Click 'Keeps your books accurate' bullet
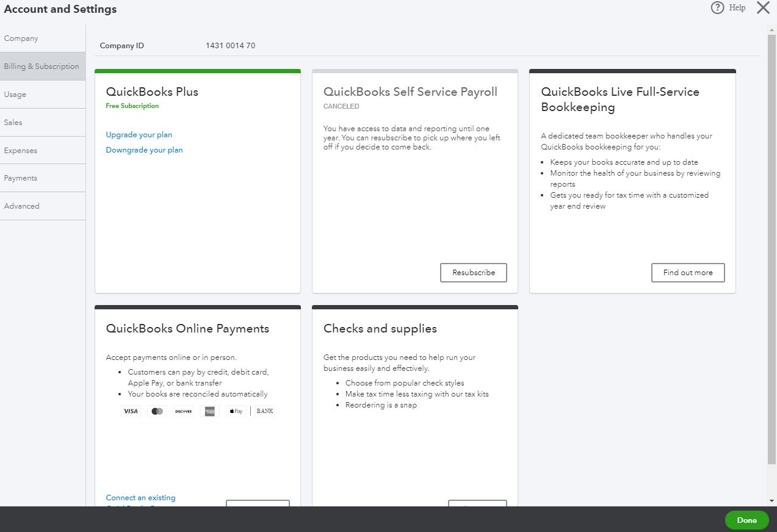The height and width of the screenshot is (532, 777). tap(624, 162)
